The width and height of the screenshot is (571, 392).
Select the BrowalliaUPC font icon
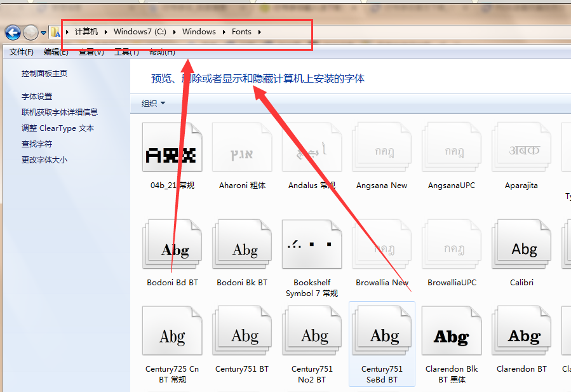coord(452,245)
